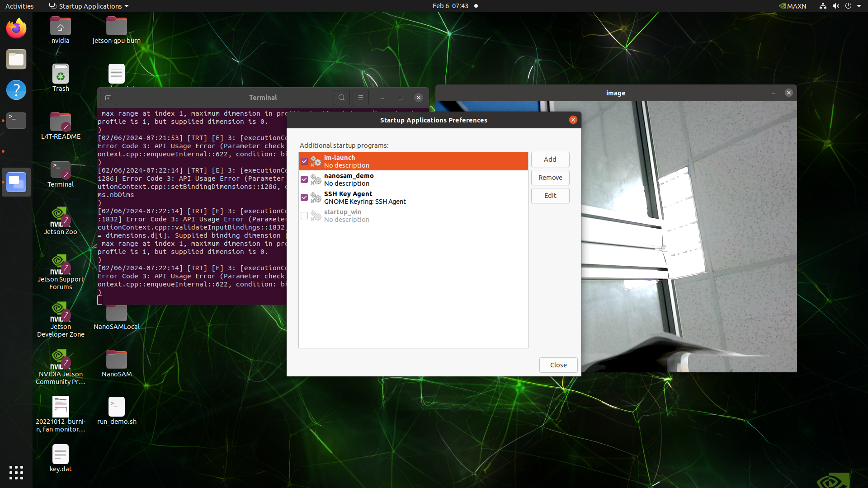The image size is (868, 488).
Task: Uncheck the im-launch startup program
Action: pyautogui.click(x=304, y=161)
